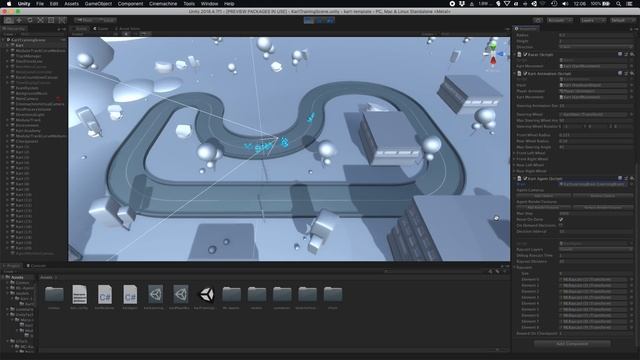Viewport: 640px width, 360px height.
Task: Open the GameObject menu
Action: pyautogui.click(x=98, y=4)
